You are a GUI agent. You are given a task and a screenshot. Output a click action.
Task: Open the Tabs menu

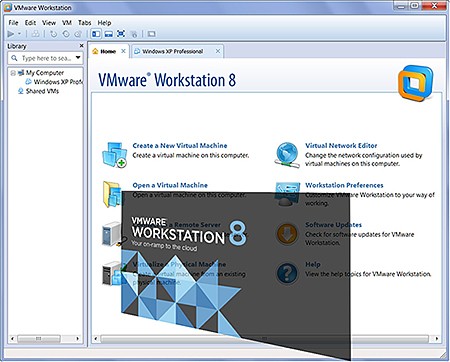coord(84,23)
